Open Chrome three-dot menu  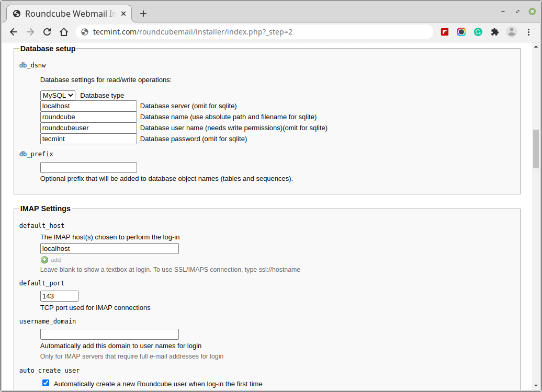528,32
